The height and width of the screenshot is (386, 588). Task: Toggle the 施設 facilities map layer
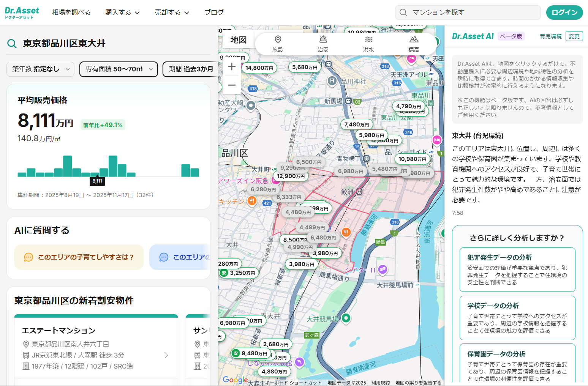tap(278, 44)
